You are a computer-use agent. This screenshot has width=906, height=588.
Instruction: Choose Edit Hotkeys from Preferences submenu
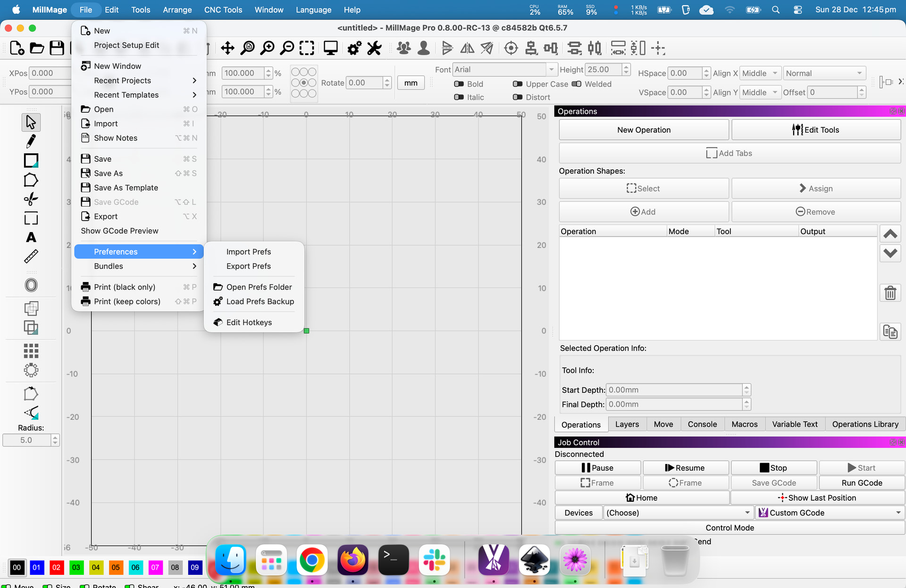pos(249,323)
